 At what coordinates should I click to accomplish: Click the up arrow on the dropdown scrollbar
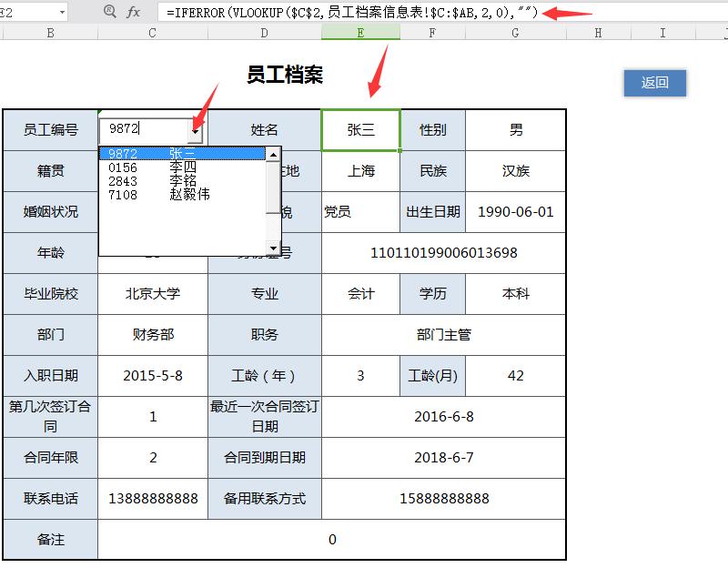click(273, 155)
